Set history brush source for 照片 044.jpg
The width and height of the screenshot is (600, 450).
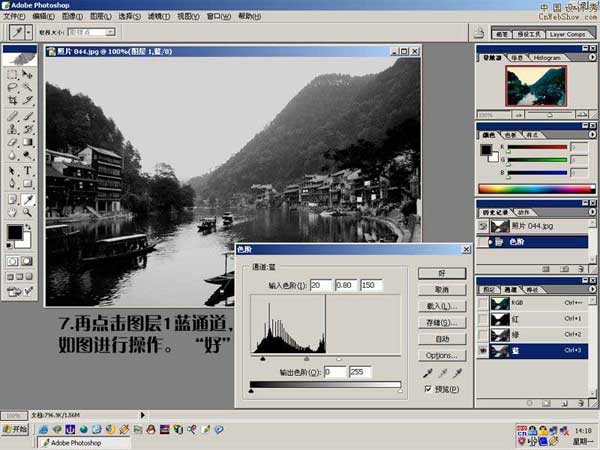483,226
